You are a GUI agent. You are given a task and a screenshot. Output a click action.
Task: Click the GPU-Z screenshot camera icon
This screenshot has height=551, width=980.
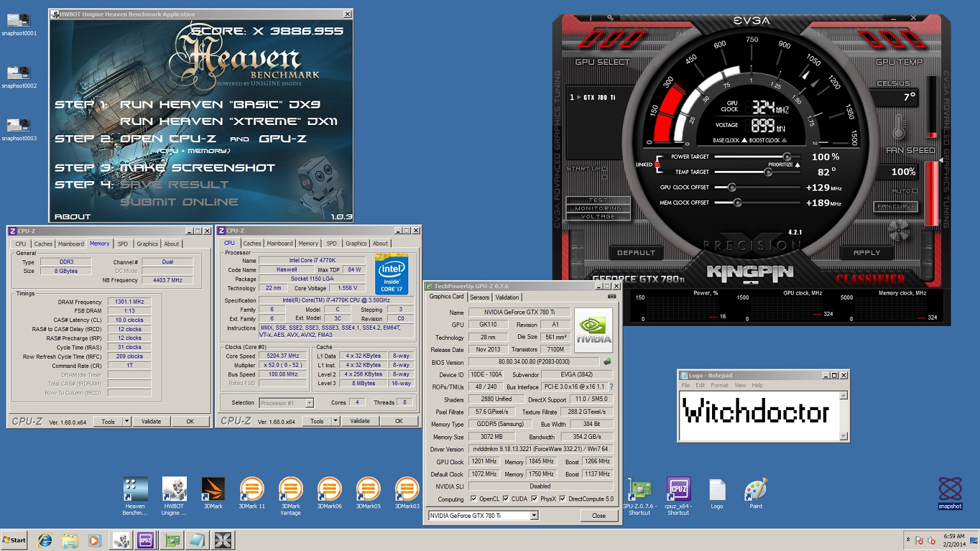point(612,297)
